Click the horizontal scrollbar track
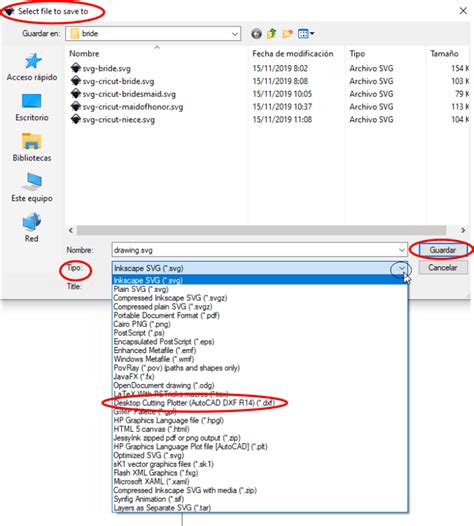Image resolution: width=474 pixels, height=526 pixels. [x=261, y=230]
